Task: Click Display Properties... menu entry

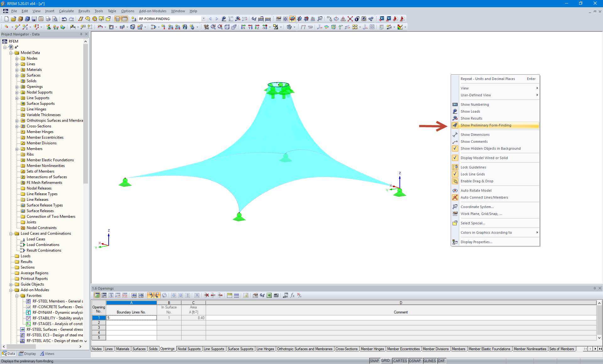Action: (476, 242)
